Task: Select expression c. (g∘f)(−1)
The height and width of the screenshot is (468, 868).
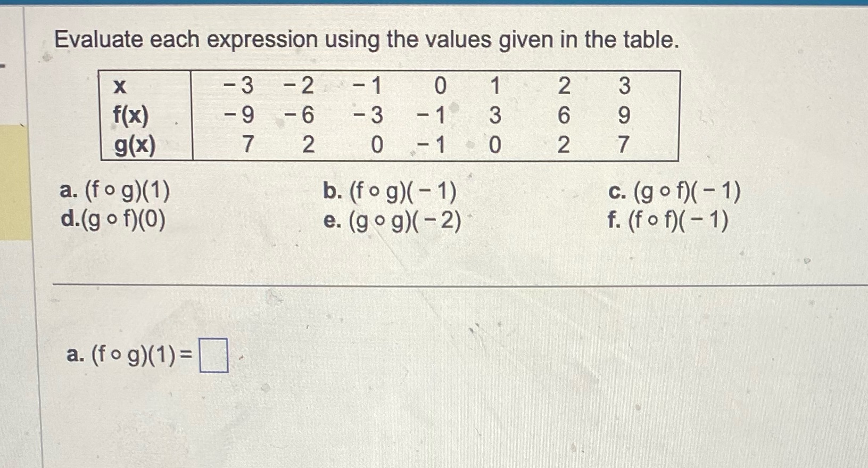Action: pos(674,192)
